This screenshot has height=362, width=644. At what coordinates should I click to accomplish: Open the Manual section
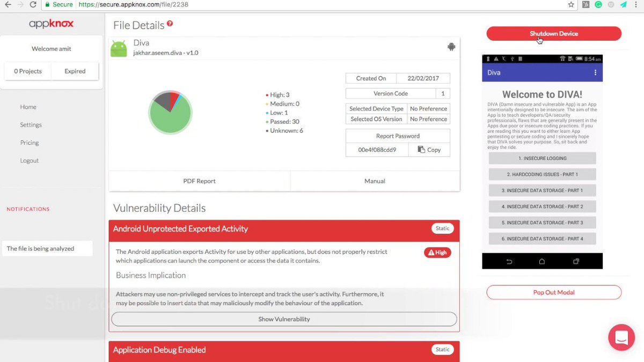pyautogui.click(x=375, y=181)
